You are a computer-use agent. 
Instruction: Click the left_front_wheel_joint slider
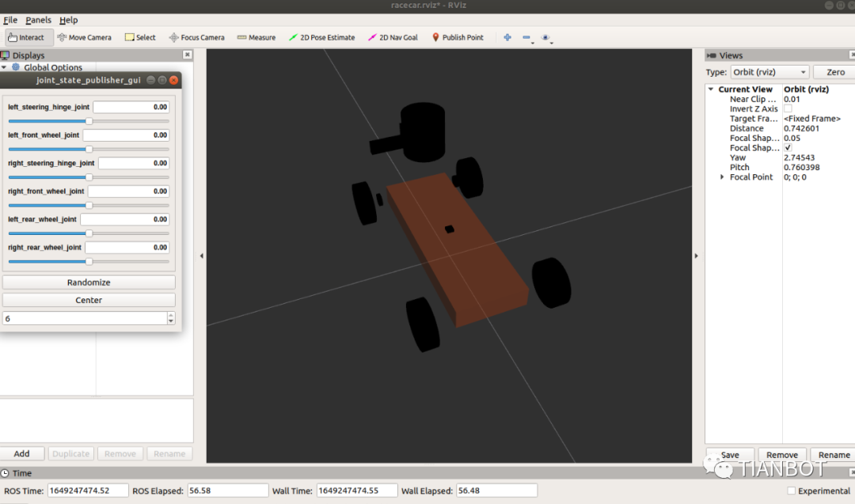89,149
